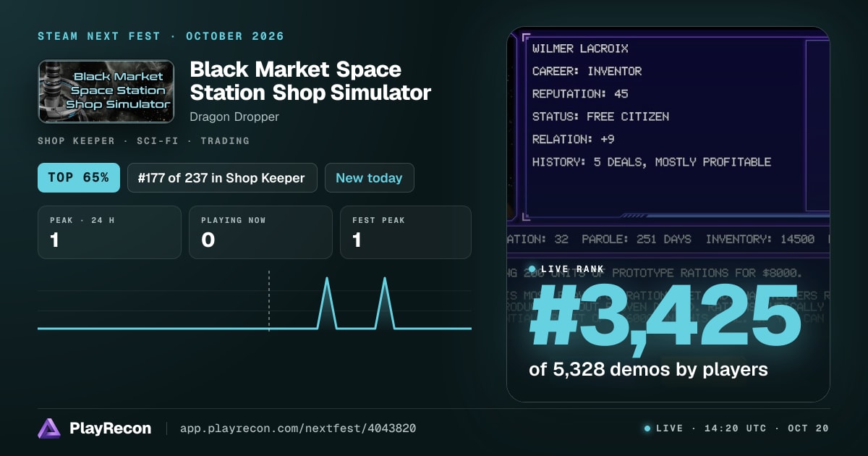Click the FEST PEAK stat card
868x456 pixels.
pos(406,232)
